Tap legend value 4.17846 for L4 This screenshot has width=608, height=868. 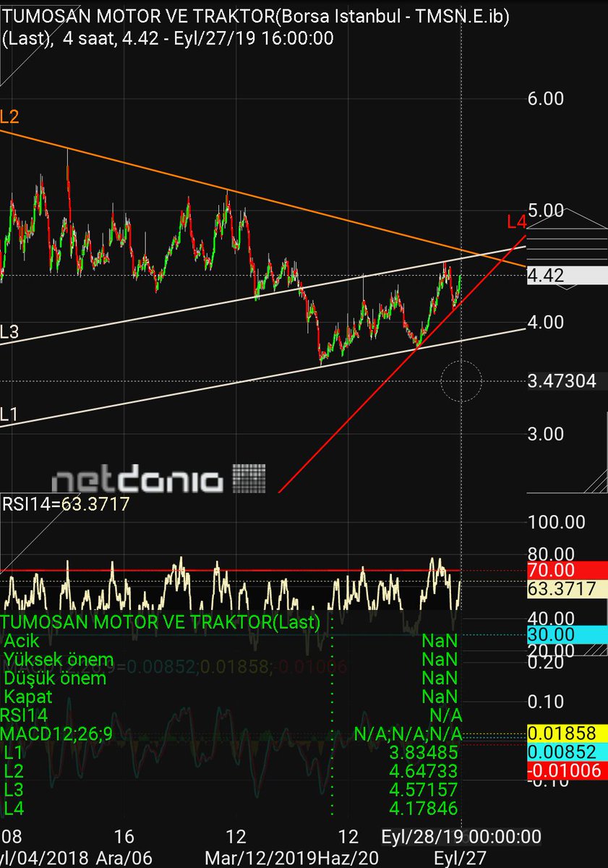(x=425, y=809)
